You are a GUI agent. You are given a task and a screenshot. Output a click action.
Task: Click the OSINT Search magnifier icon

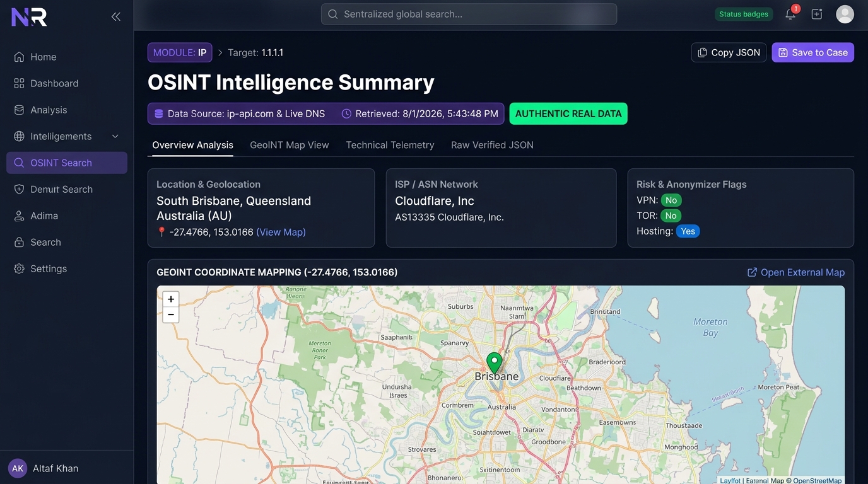point(19,163)
